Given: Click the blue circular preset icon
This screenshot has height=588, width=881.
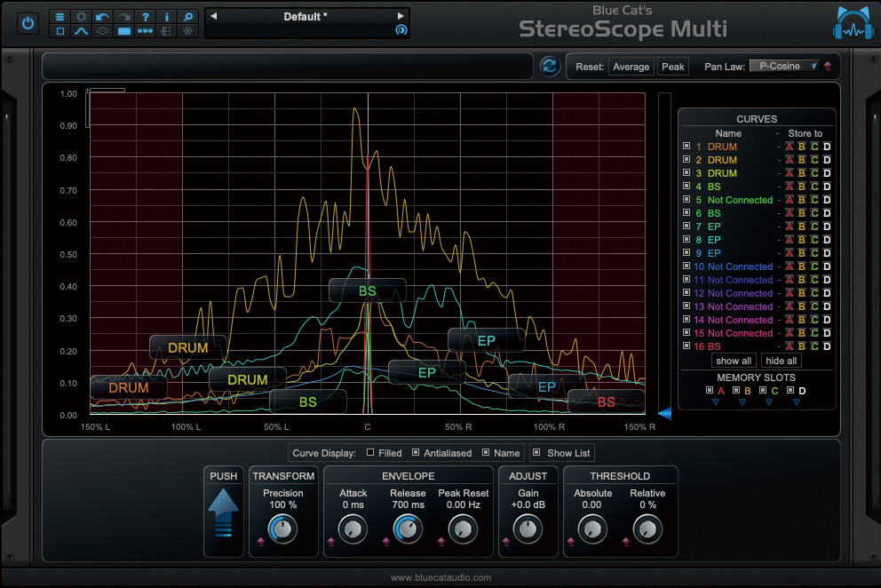Looking at the screenshot, I should coord(401,30).
